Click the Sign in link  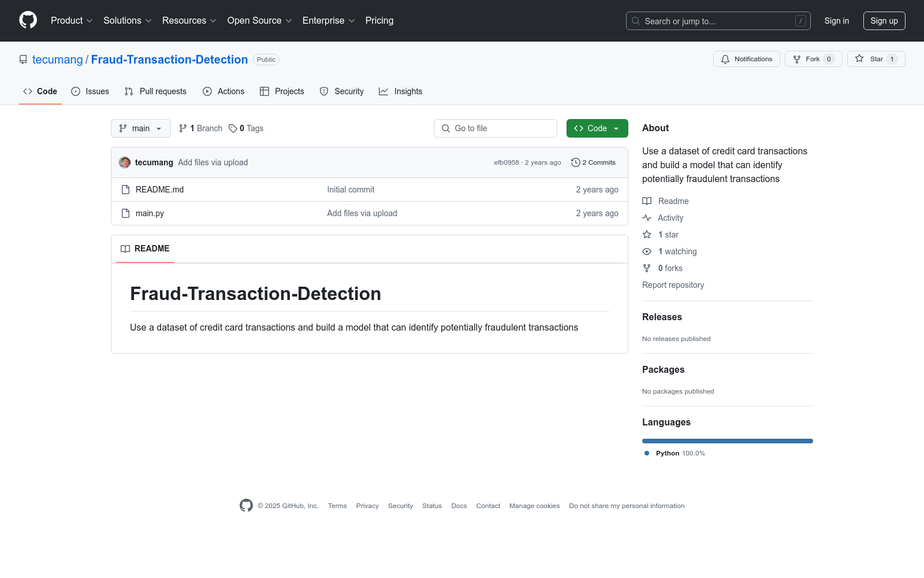coord(837,21)
